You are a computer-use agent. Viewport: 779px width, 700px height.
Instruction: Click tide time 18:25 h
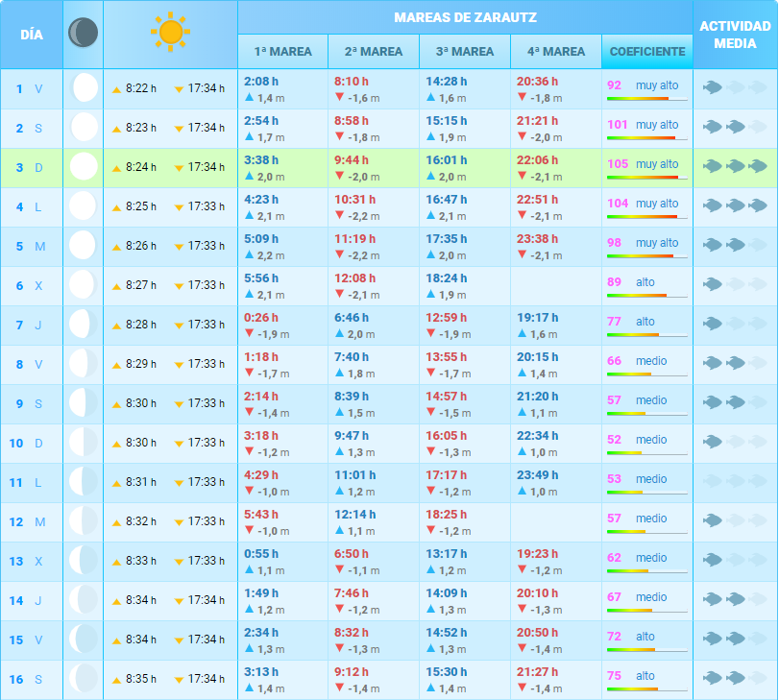(x=446, y=514)
